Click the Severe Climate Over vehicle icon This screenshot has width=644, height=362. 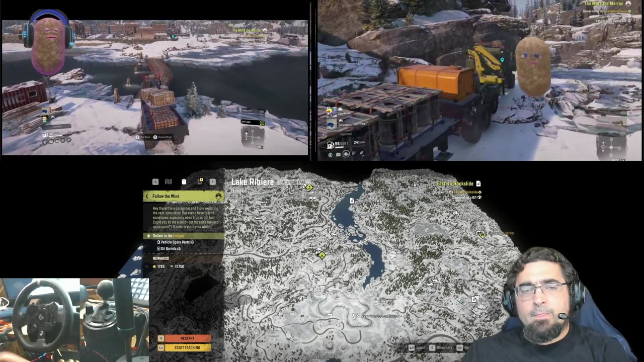(436, 281)
